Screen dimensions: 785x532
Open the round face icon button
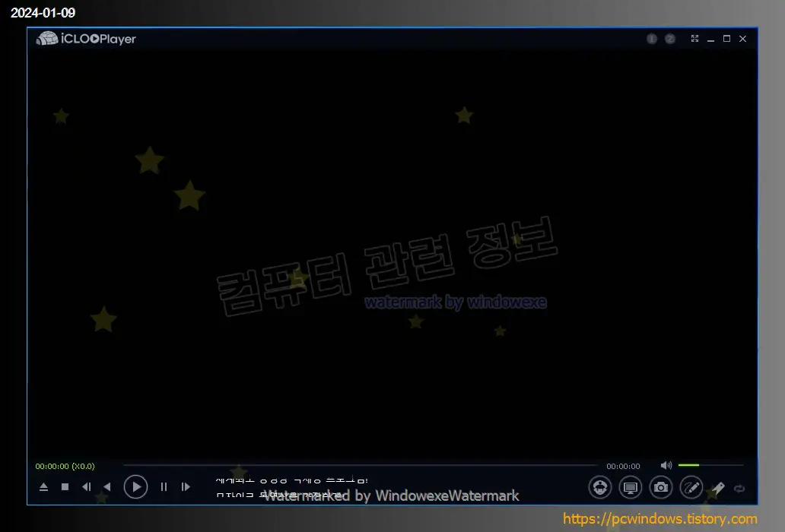[599, 487]
